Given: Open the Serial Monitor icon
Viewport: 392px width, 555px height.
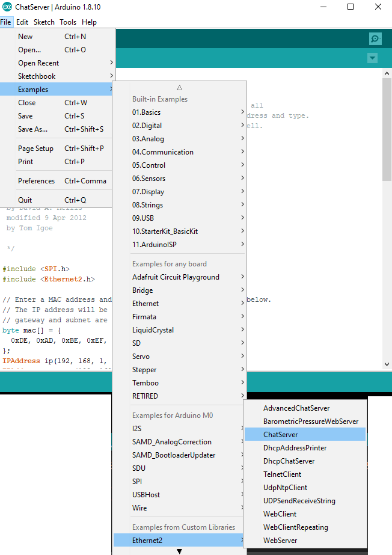Looking at the screenshot, I should click(375, 38).
